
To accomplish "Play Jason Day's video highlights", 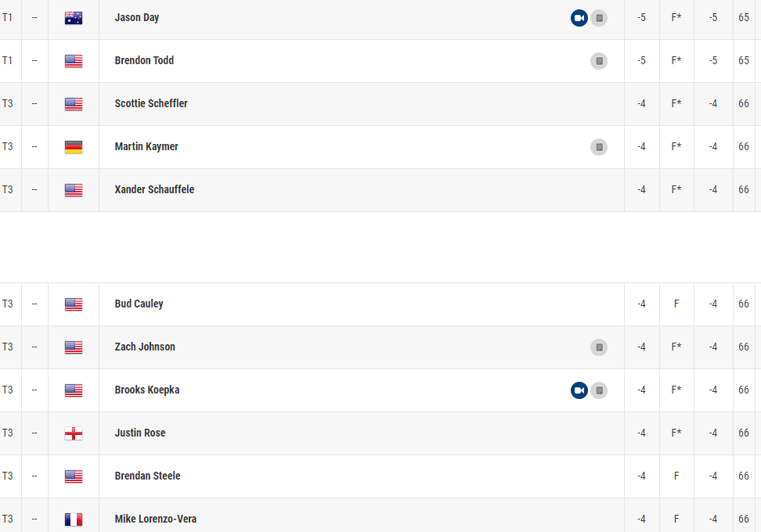I will 579,18.
